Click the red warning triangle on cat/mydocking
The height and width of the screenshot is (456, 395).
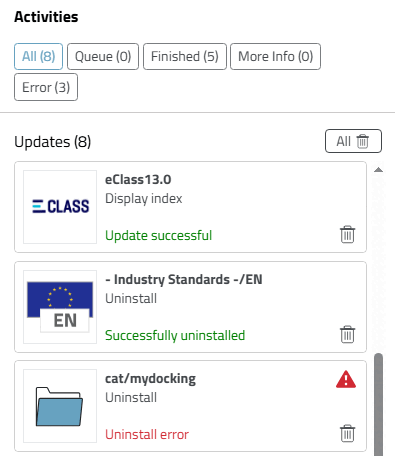point(346,379)
